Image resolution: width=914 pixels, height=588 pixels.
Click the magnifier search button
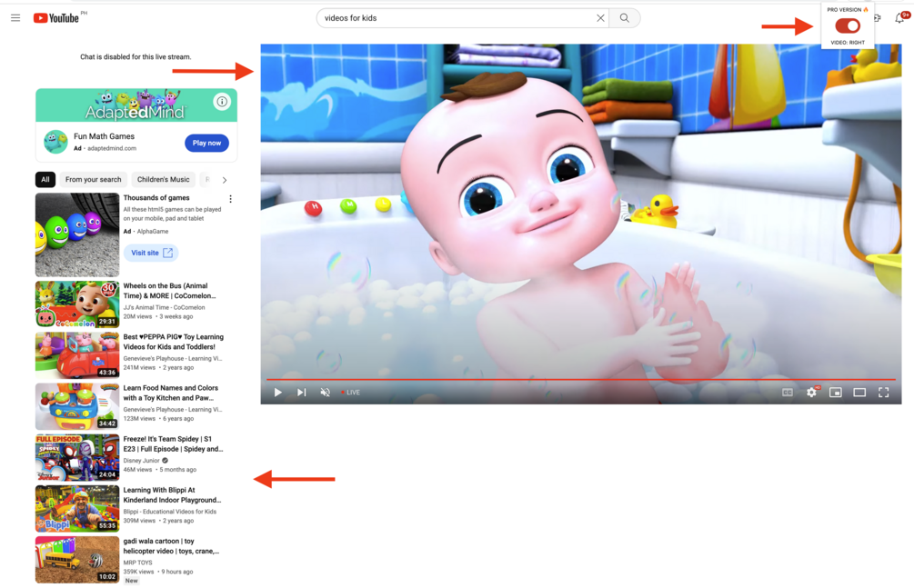click(624, 18)
